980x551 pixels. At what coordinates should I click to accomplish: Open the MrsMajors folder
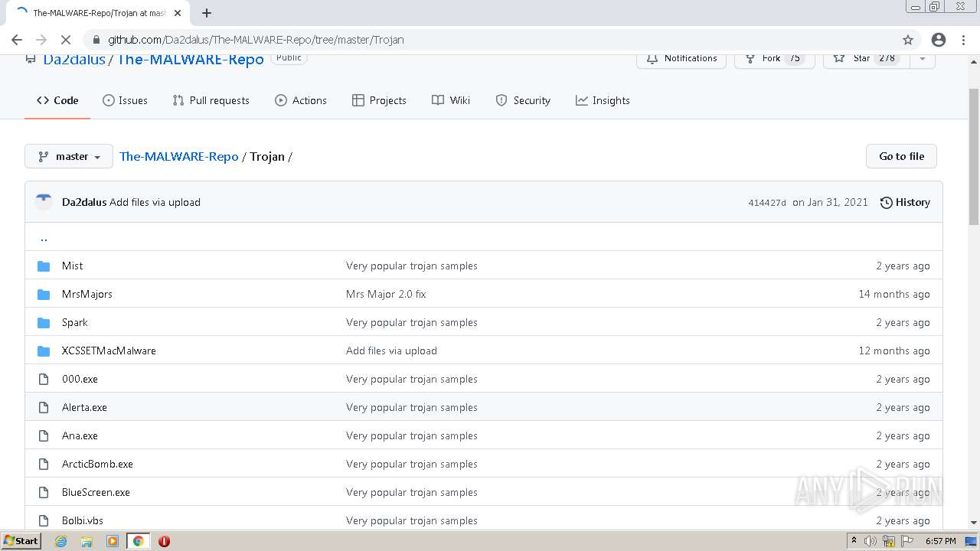pos(87,295)
